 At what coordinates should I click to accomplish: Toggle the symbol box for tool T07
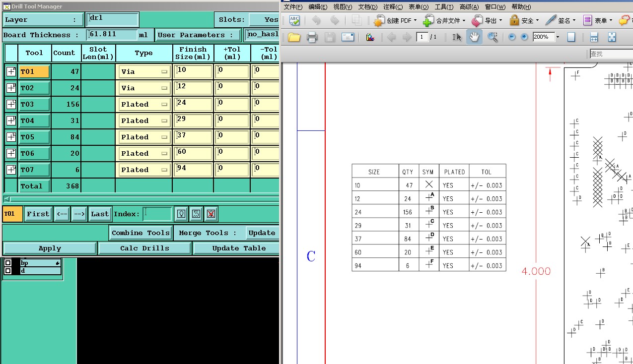point(11,170)
